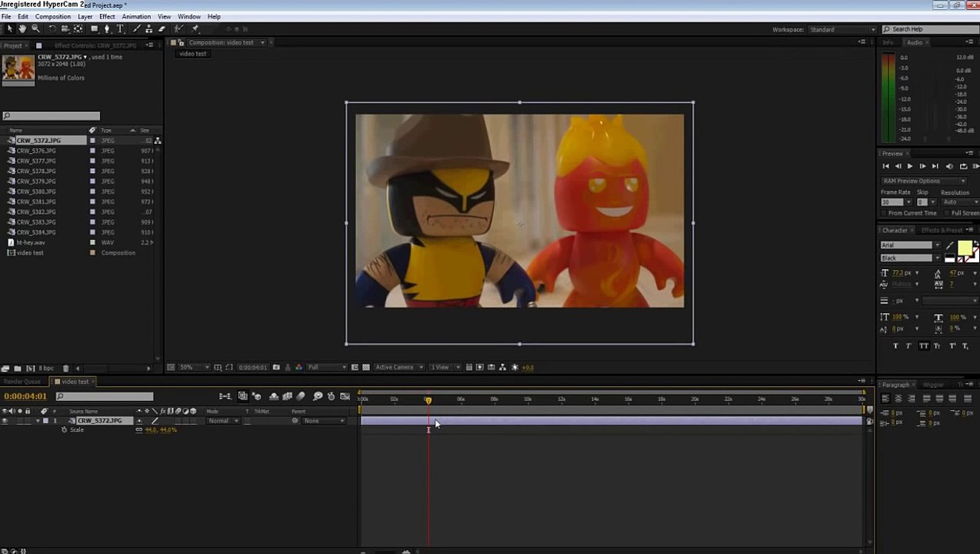Mute audio in Preview panel

point(948,166)
